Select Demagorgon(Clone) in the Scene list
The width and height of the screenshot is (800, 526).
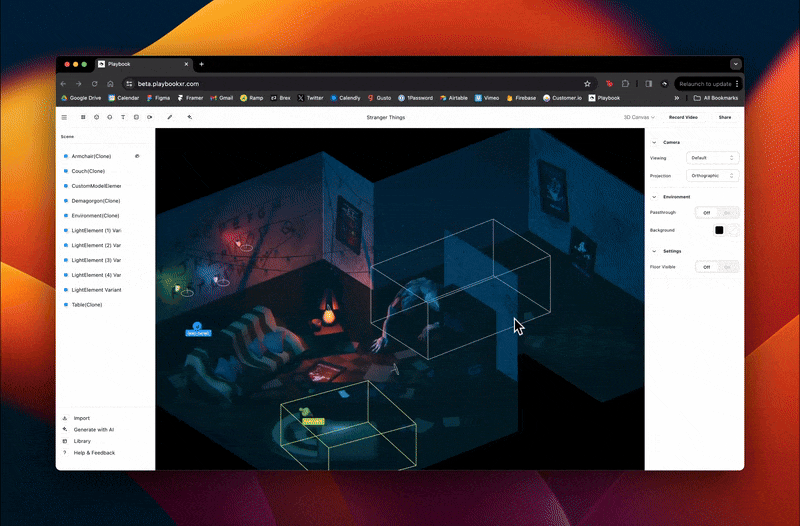[96, 201]
